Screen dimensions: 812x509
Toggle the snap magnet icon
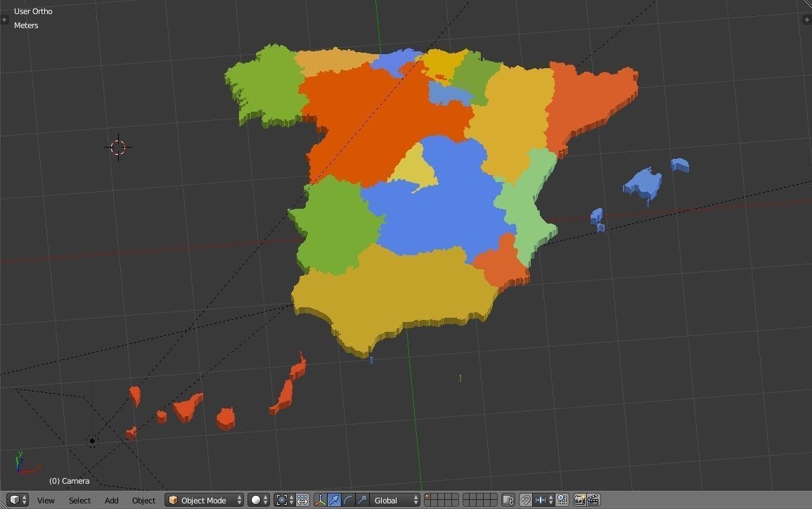click(x=526, y=500)
